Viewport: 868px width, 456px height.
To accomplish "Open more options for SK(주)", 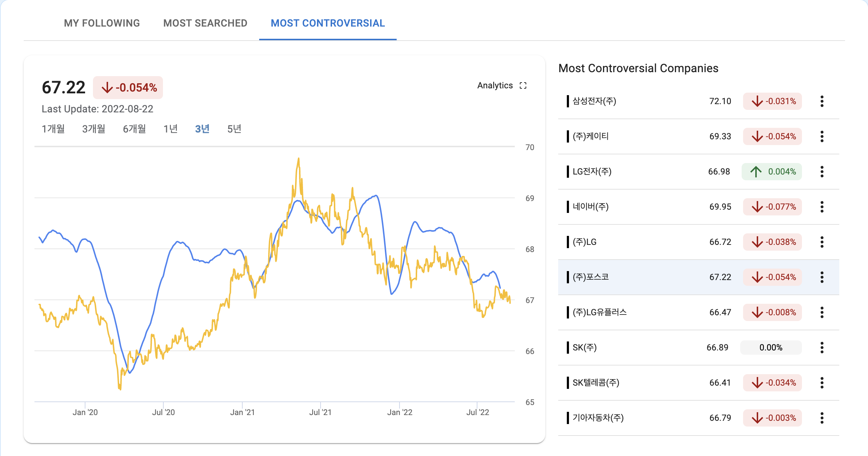I will [x=822, y=348].
